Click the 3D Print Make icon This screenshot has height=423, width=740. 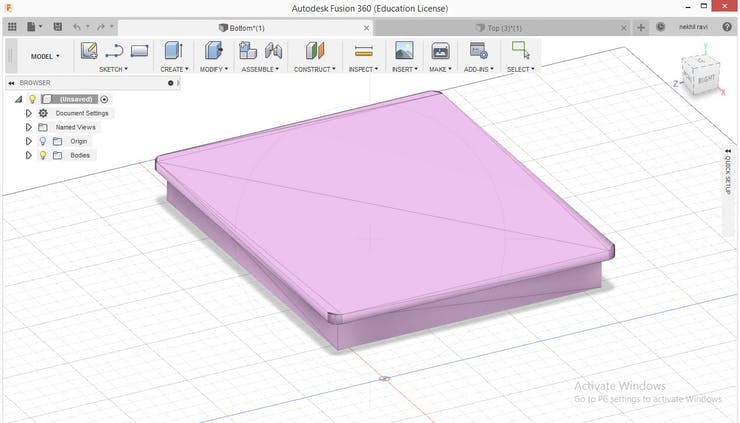coord(440,50)
